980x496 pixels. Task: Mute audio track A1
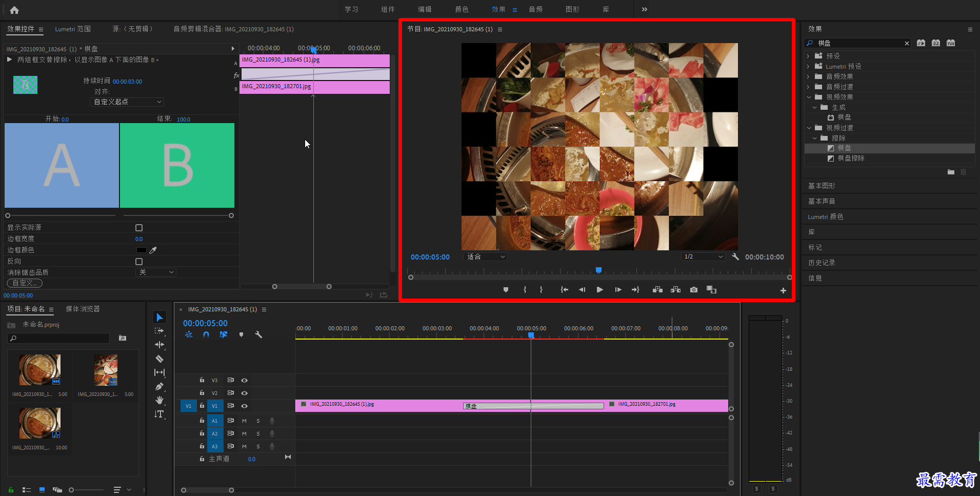point(244,421)
